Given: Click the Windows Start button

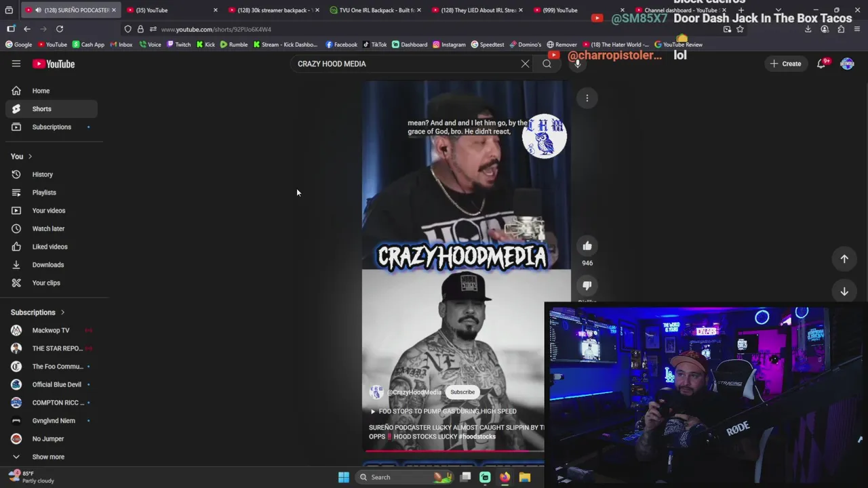Looking at the screenshot, I should click(x=344, y=477).
